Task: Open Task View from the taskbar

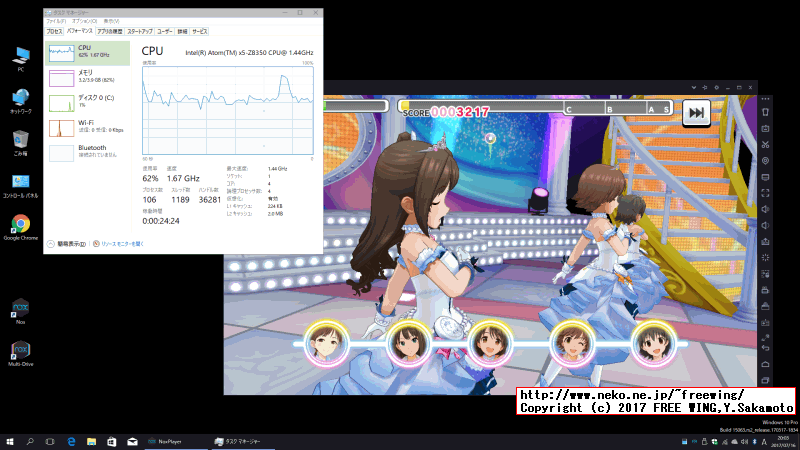Action: tap(50, 442)
